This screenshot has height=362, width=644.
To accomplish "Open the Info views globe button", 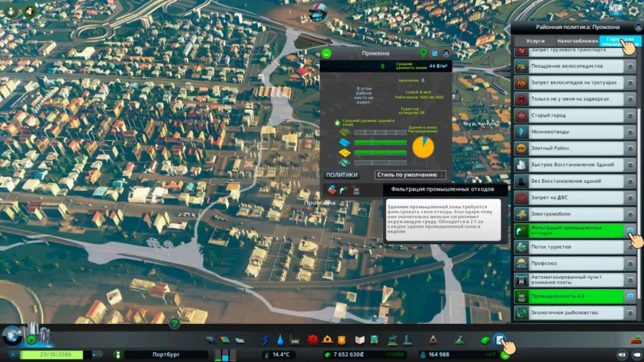I will pos(12,335).
